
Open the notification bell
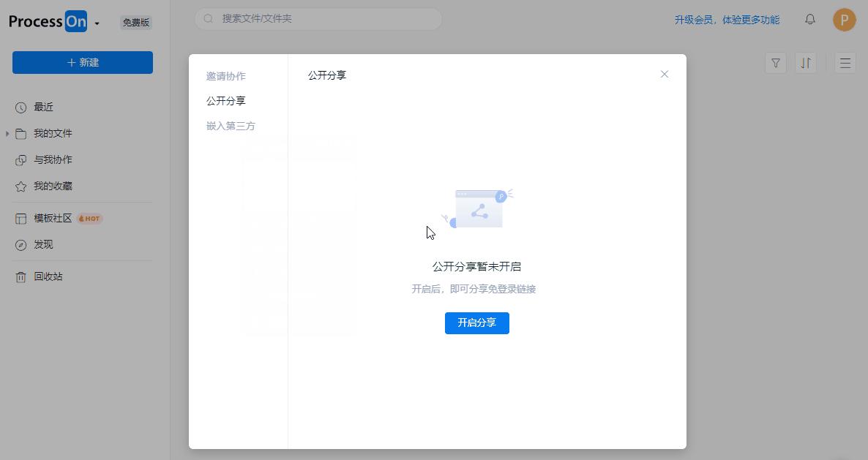click(x=810, y=20)
